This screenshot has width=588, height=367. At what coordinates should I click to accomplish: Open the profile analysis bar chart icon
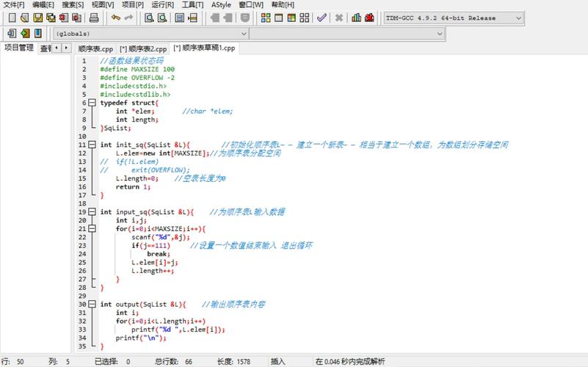point(356,18)
